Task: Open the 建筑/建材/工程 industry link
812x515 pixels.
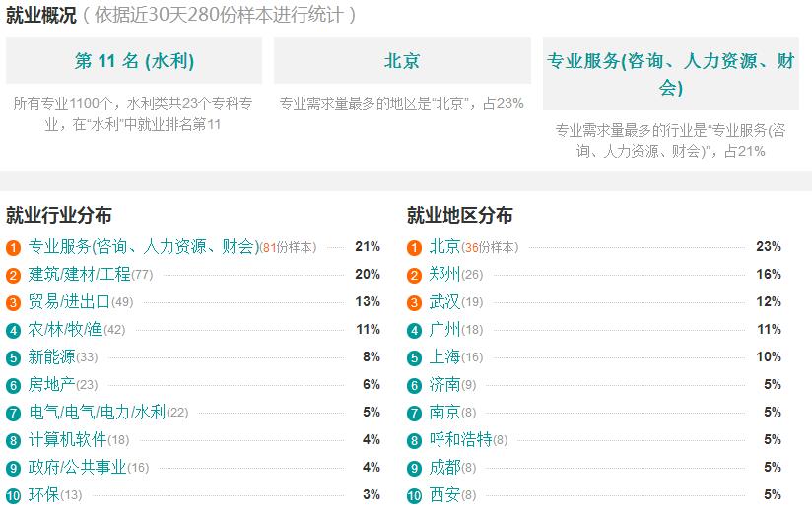Action: coord(79,274)
